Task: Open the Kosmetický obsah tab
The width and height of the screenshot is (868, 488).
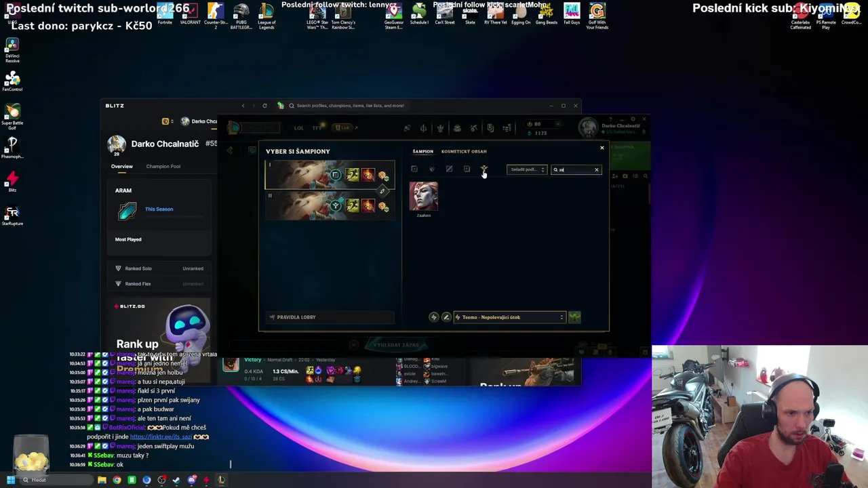Action: [x=464, y=151]
